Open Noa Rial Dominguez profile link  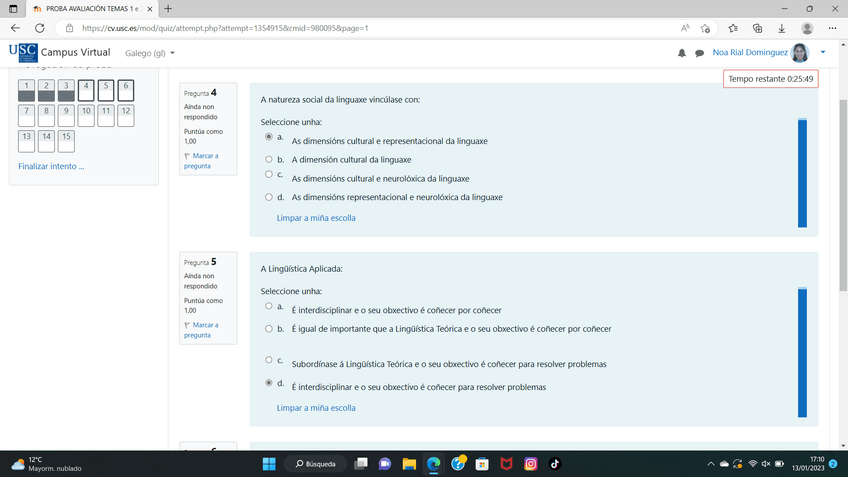(x=750, y=52)
